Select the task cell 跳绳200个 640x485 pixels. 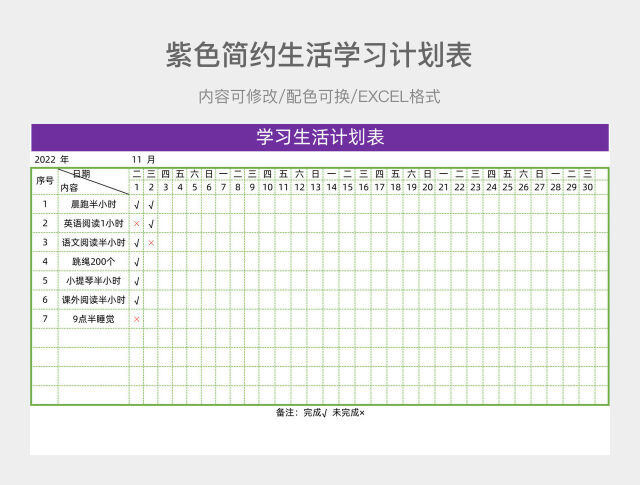point(93,262)
